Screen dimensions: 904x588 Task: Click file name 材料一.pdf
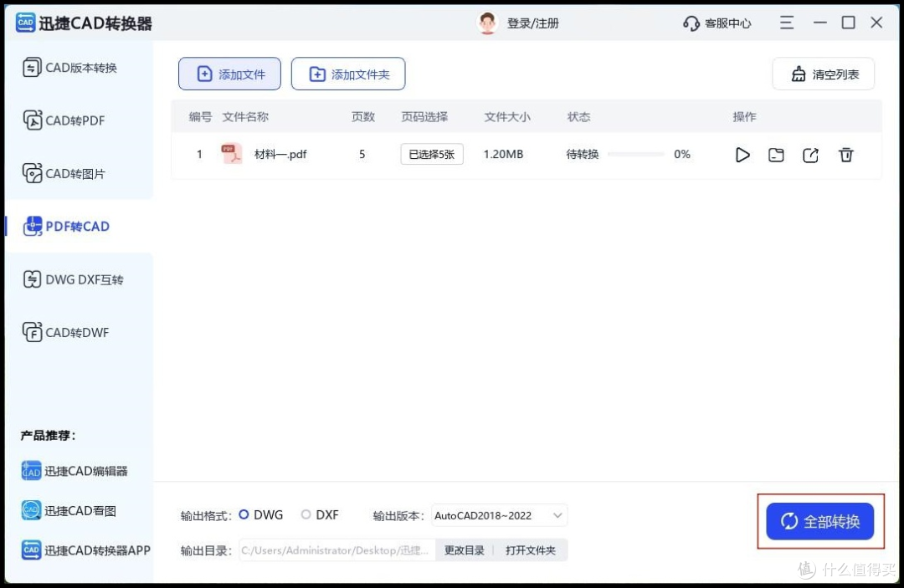point(280,155)
